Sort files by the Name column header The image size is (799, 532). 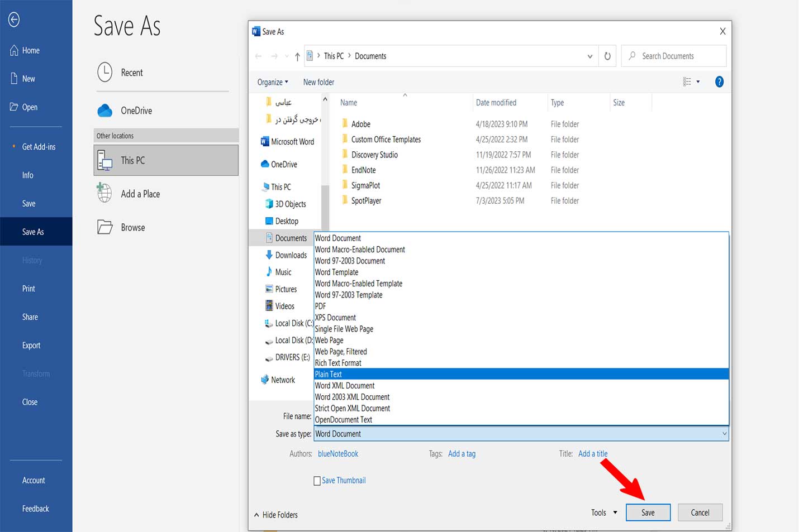point(349,103)
